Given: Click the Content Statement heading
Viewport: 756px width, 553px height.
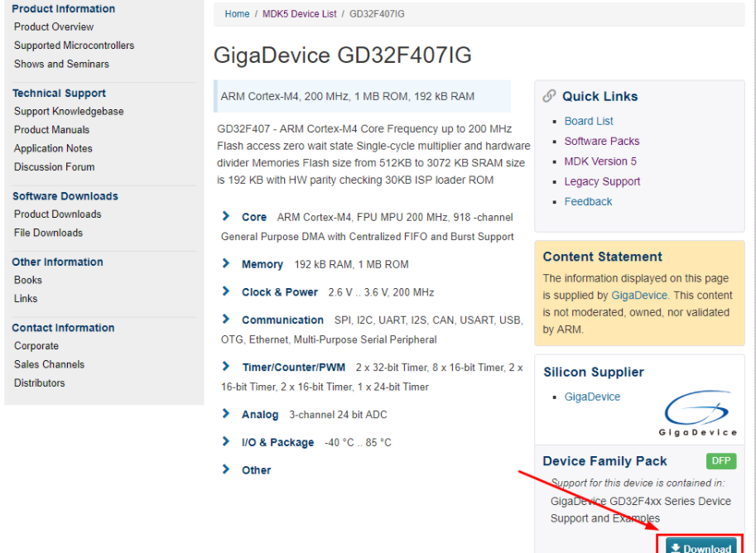Looking at the screenshot, I should point(603,257).
